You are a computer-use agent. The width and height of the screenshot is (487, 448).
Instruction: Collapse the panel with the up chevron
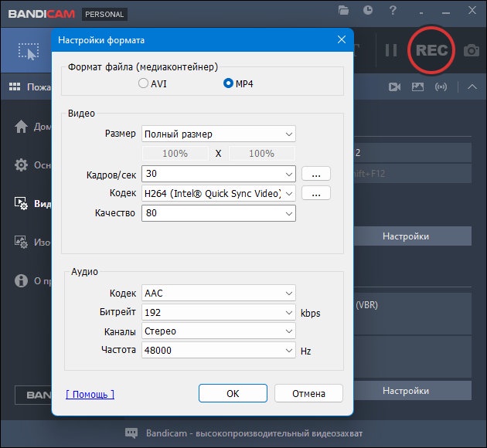coord(472,87)
